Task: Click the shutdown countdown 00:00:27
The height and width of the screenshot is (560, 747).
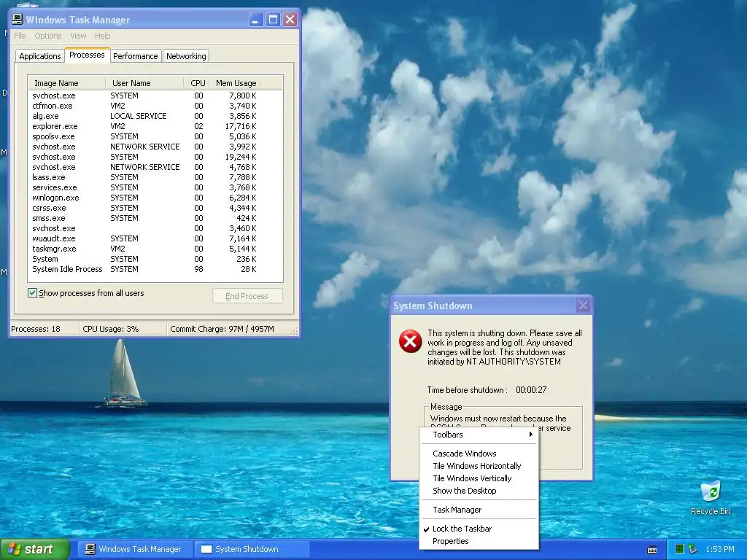Action: tap(531, 390)
